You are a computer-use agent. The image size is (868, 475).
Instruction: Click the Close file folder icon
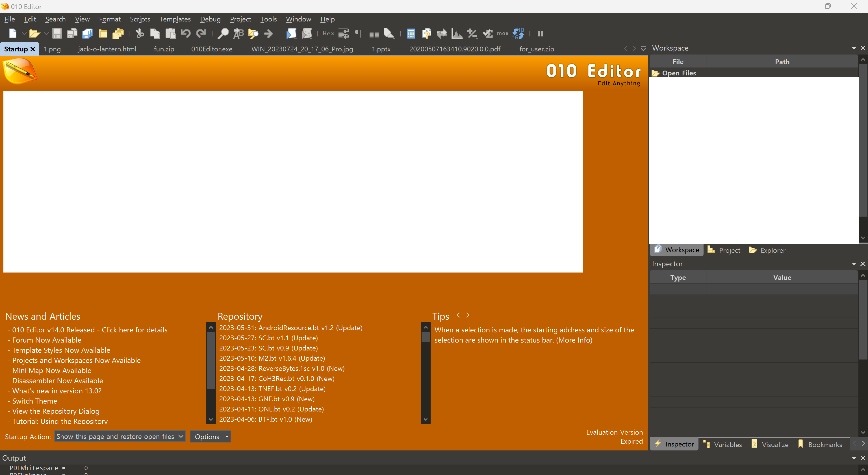pyautogui.click(x=103, y=33)
